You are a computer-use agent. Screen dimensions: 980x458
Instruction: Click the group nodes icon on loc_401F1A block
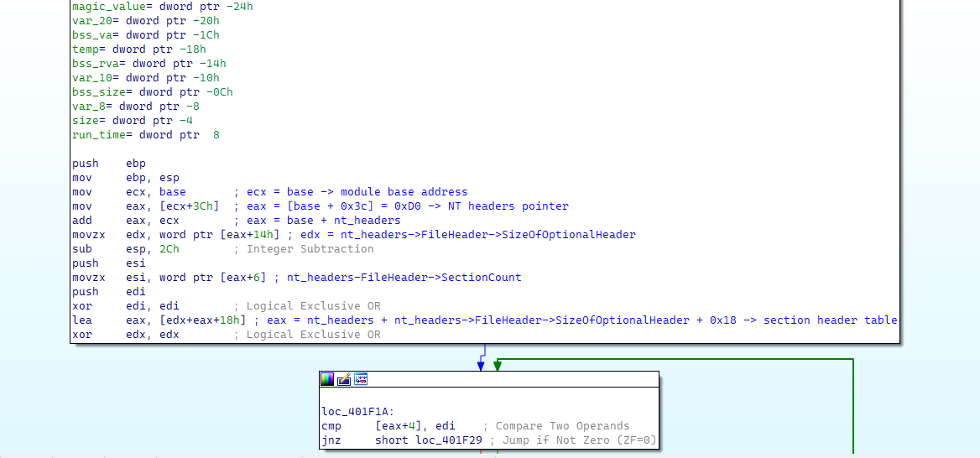(361, 380)
